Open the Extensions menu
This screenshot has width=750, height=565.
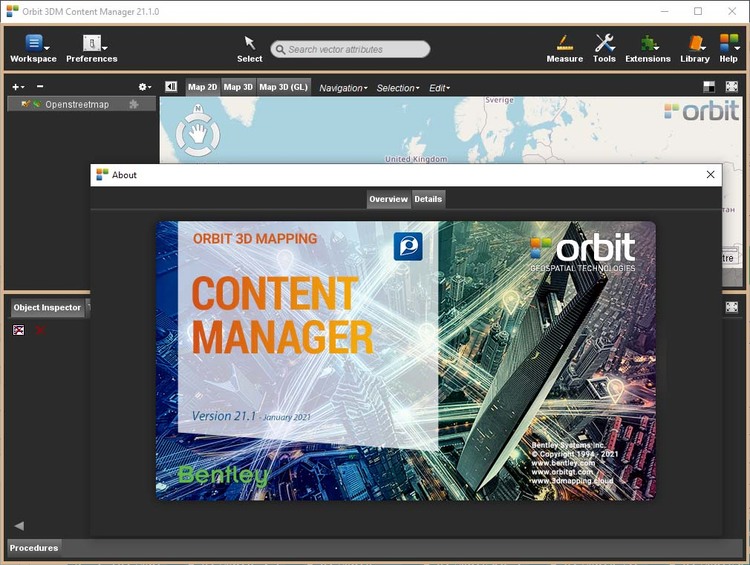pyautogui.click(x=648, y=48)
